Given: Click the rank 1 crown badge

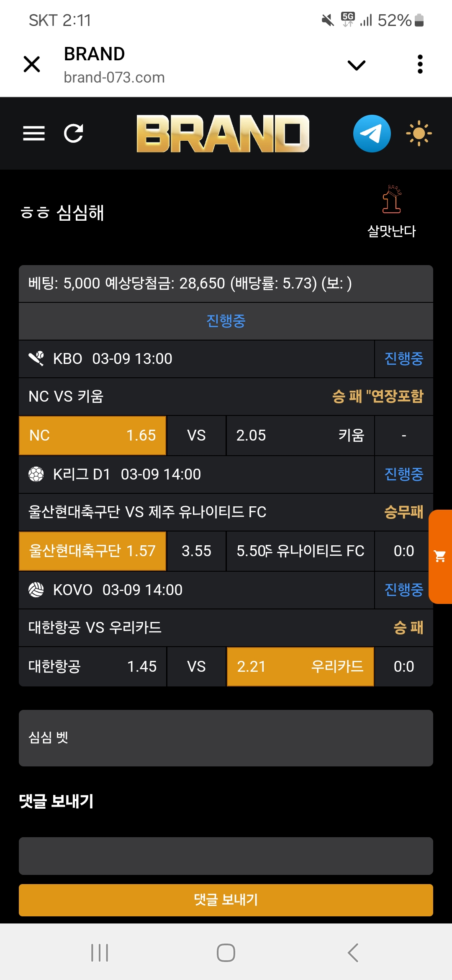Looking at the screenshot, I should pyautogui.click(x=392, y=200).
